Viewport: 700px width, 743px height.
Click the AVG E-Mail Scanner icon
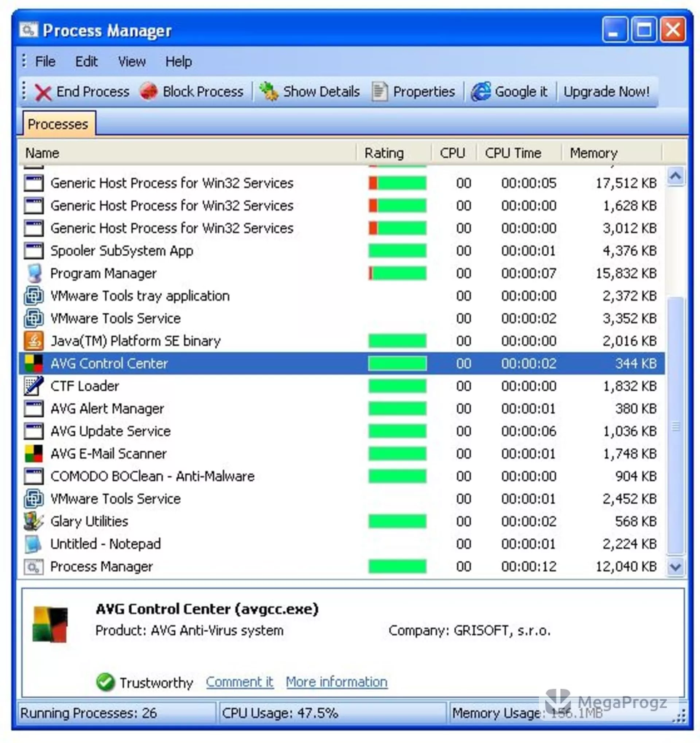pyautogui.click(x=34, y=454)
